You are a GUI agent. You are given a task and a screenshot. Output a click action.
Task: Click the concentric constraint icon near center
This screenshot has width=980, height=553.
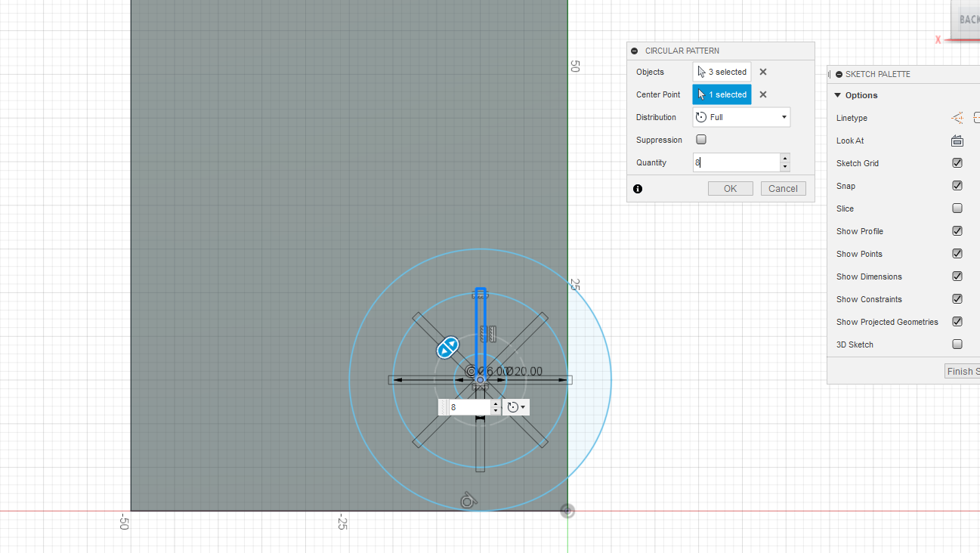[x=471, y=371]
